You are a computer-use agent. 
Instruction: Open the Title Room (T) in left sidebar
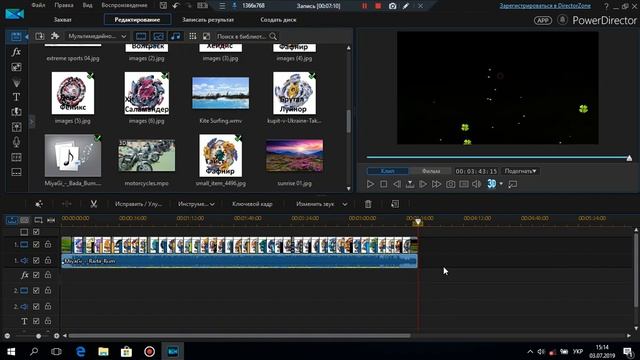(x=16, y=97)
